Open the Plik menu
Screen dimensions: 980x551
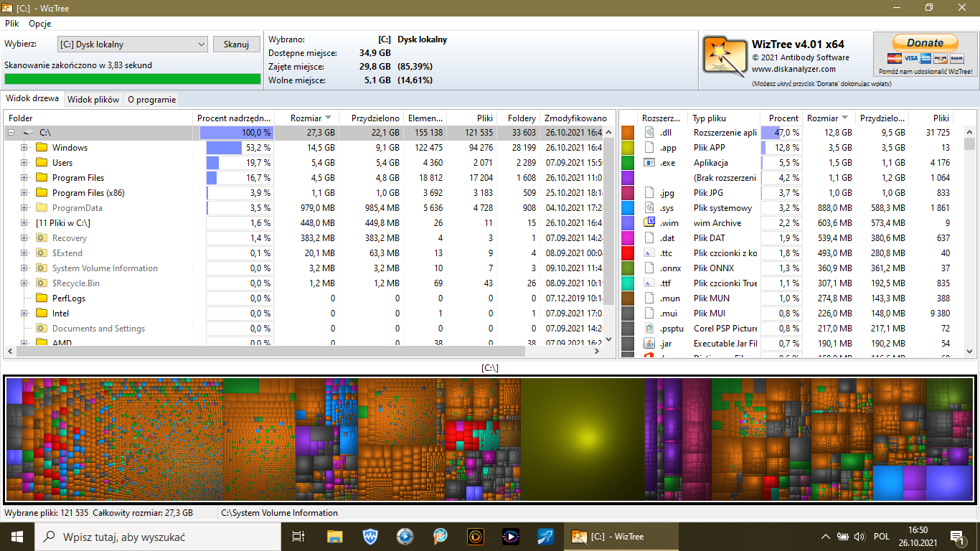point(11,24)
